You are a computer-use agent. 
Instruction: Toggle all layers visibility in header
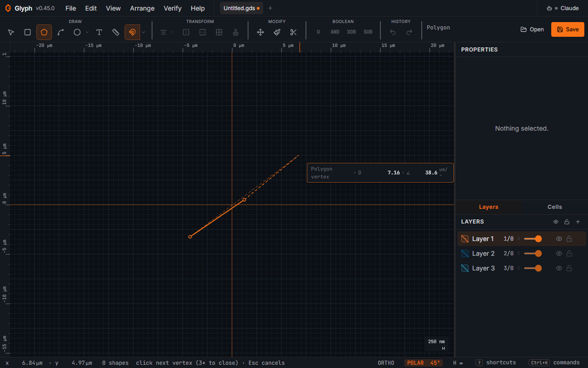(x=556, y=222)
